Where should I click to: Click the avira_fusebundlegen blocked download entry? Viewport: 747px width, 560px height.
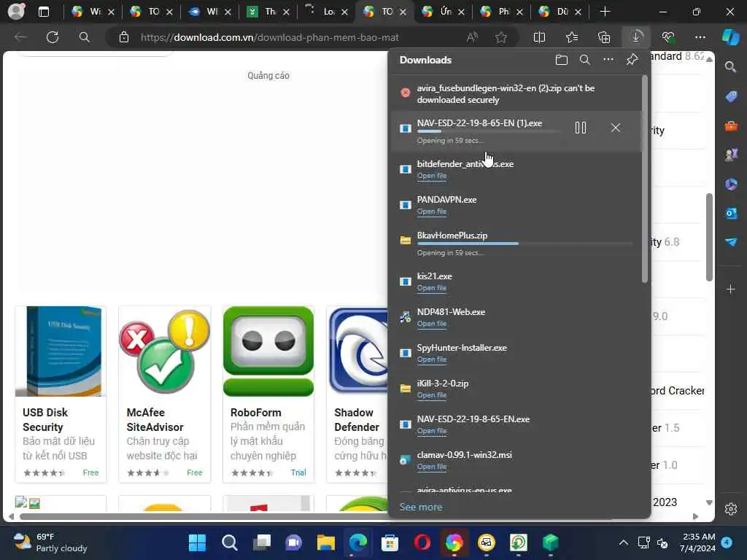(516, 94)
